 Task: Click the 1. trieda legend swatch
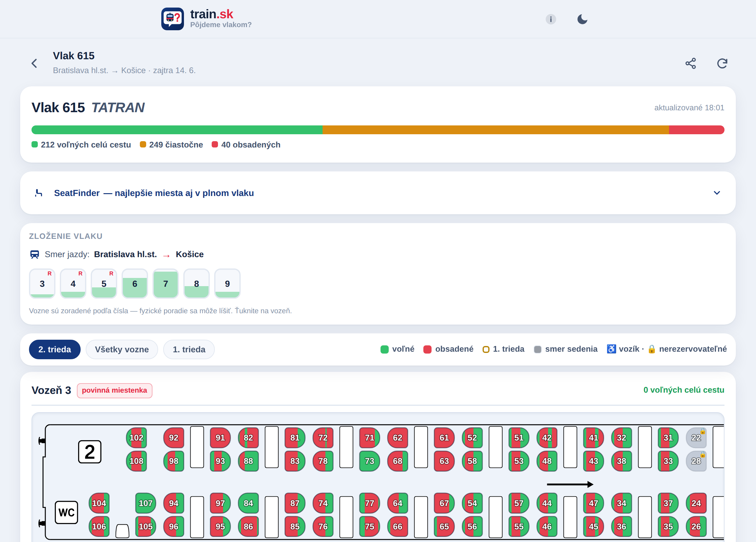tap(486, 349)
